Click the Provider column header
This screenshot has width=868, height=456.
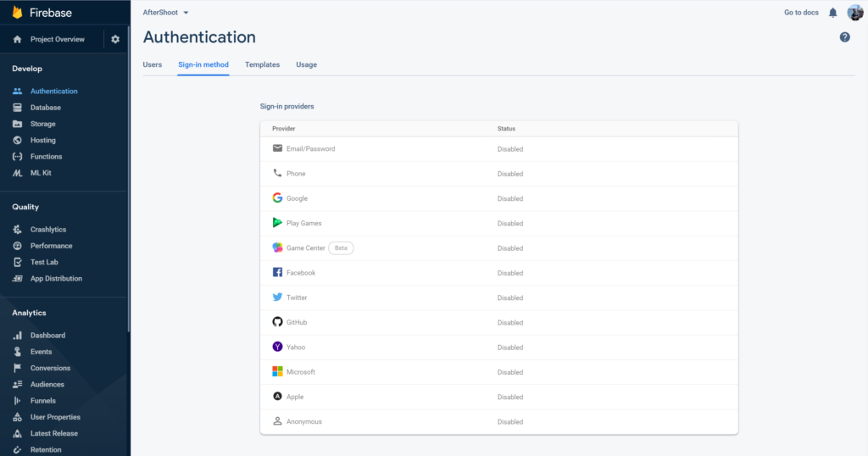(x=283, y=128)
